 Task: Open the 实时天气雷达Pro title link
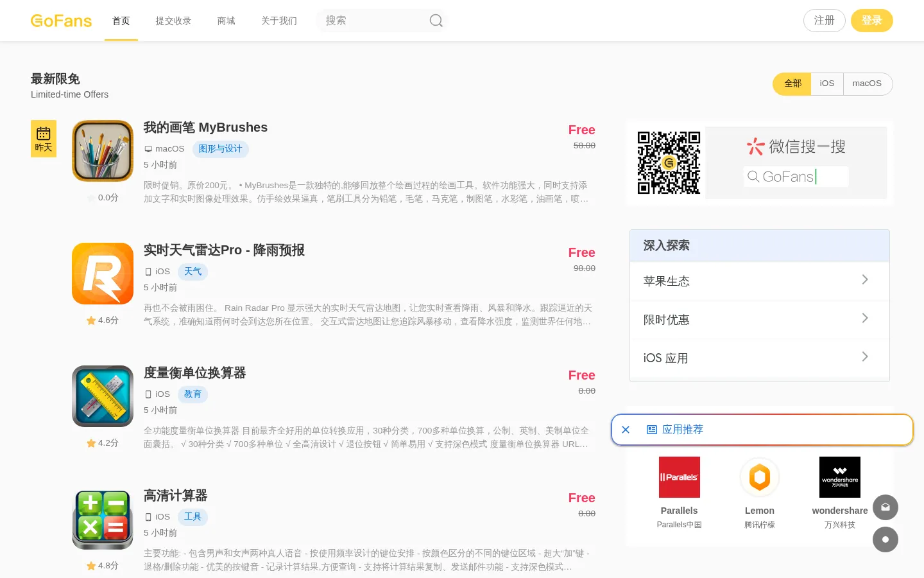click(x=224, y=250)
